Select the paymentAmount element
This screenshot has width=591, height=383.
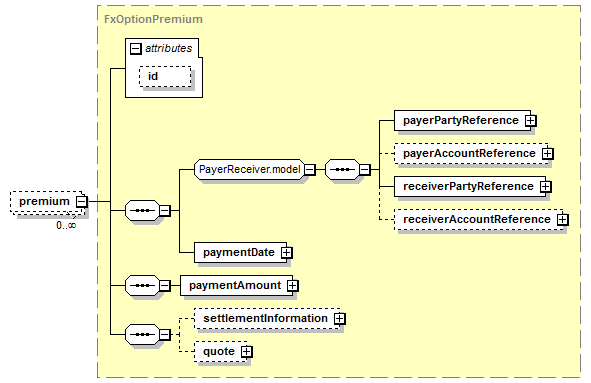pyautogui.click(x=236, y=286)
